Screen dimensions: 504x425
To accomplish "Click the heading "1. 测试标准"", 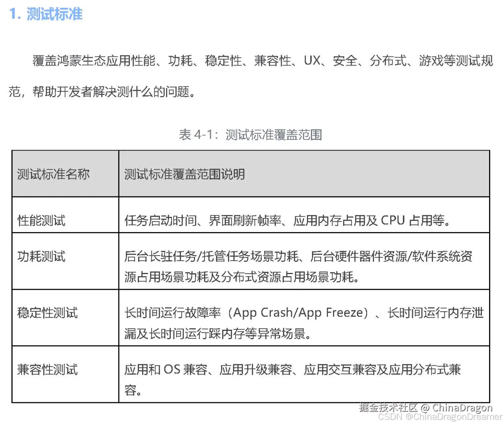I will pyautogui.click(x=46, y=14).
